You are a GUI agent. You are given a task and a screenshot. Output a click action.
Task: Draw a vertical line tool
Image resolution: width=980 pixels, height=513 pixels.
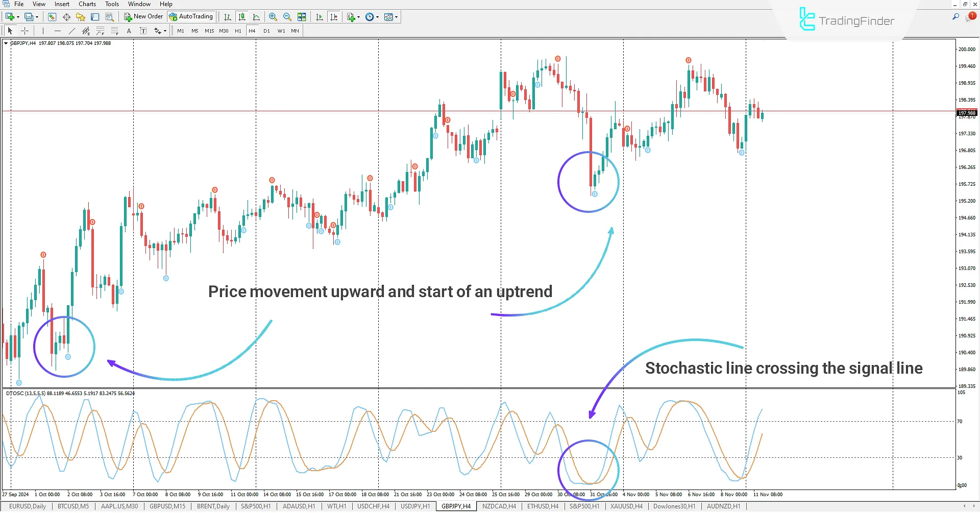43,31
